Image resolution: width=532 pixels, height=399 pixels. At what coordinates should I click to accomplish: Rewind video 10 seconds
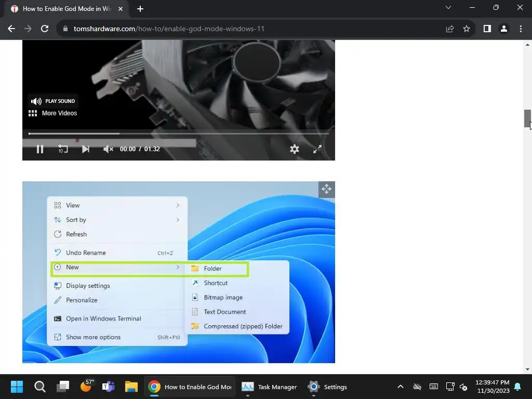point(63,149)
